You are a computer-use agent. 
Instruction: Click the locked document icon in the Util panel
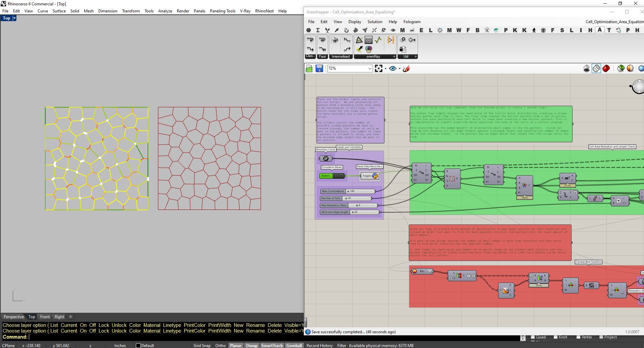coord(403,50)
